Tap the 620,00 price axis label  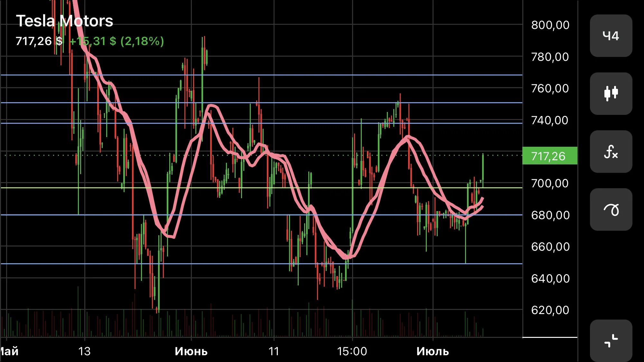(x=550, y=310)
